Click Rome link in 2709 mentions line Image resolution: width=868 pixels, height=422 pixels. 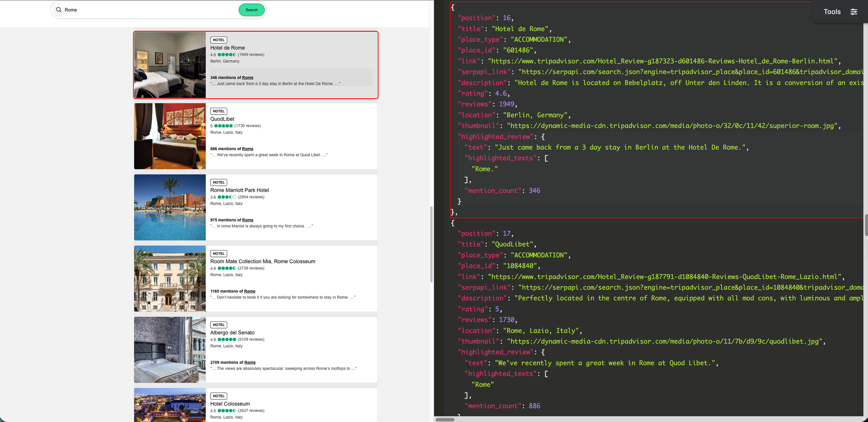pos(250,363)
